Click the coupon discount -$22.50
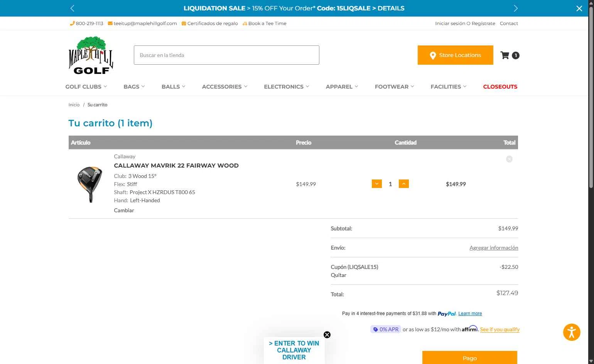The height and width of the screenshot is (364, 594). coord(509,267)
